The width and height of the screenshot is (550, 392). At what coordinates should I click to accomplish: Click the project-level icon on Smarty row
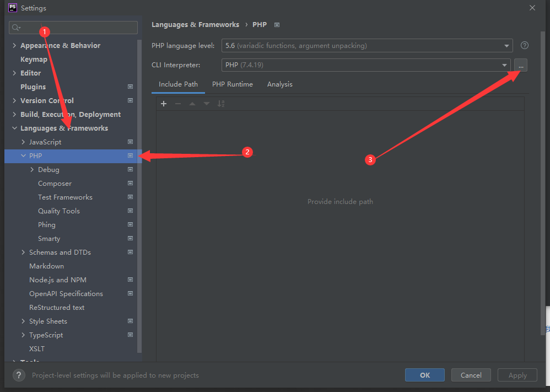(130, 238)
